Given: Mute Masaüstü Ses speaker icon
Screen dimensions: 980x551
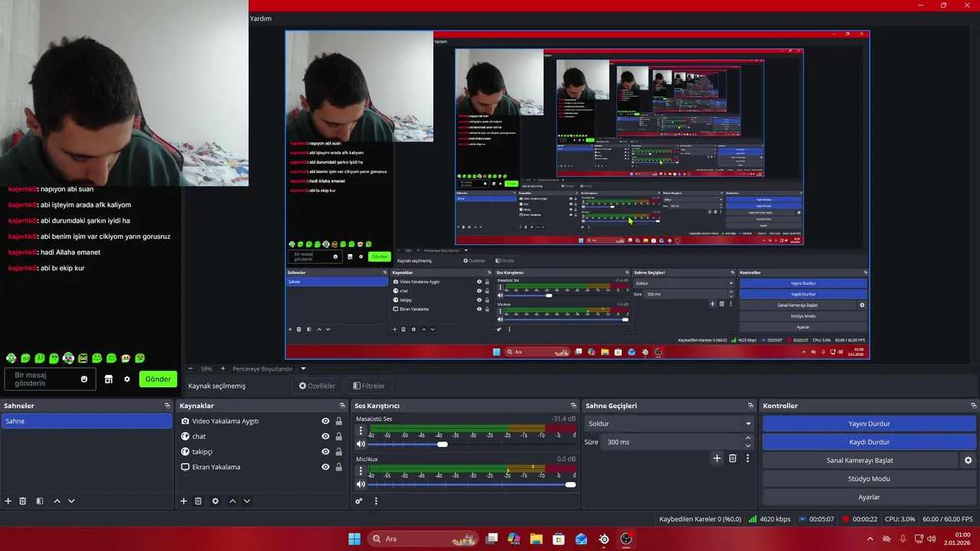Looking at the screenshot, I should [x=361, y=444].
